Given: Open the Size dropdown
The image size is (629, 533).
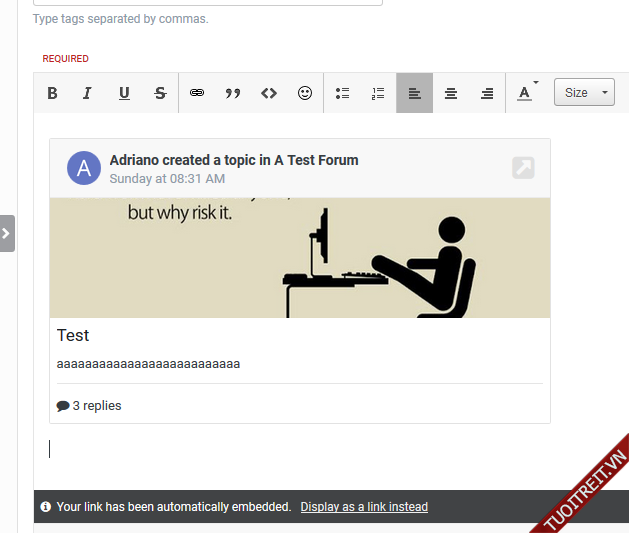Looking at the screenshot, I should click(x=585, y=93).
